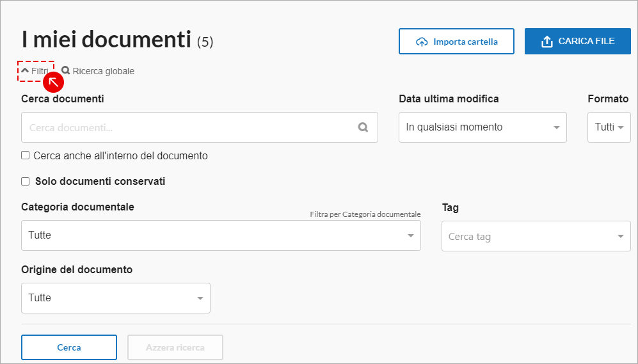Click the Azzera ricerca button
638x364 pixels.
(175, 347)
